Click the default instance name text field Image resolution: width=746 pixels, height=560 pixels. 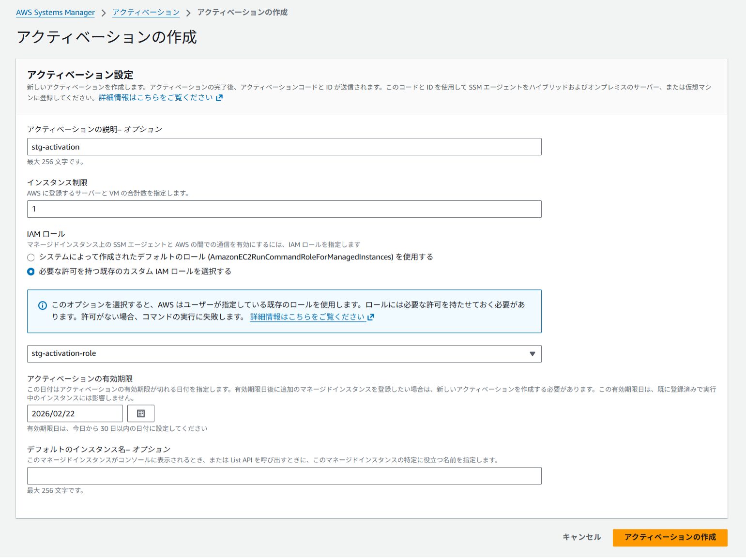pos(284,476)
